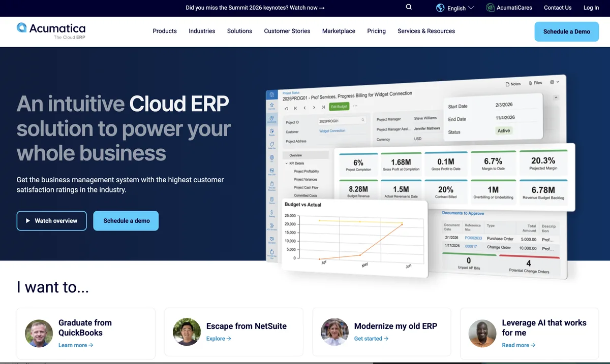Click the 6.78M Revenue Budget Backlog tile
This screenshot has height=364, width=610.
543,192
